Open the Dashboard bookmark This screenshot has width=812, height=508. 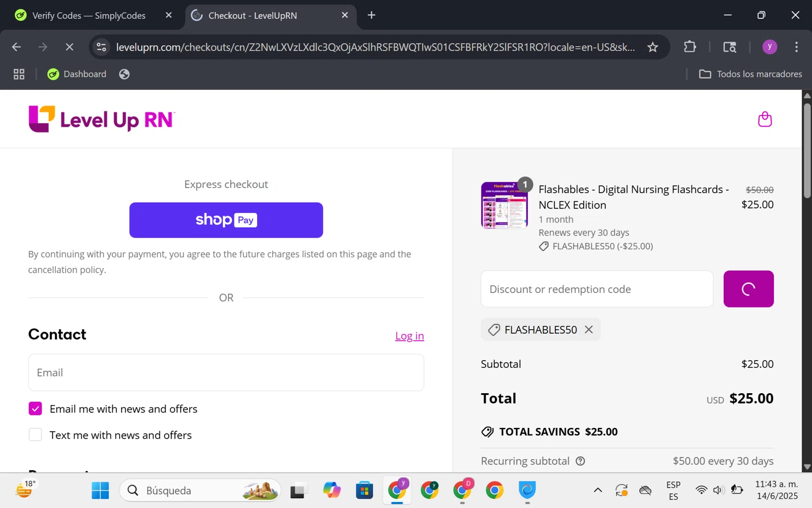pos(77,74)
